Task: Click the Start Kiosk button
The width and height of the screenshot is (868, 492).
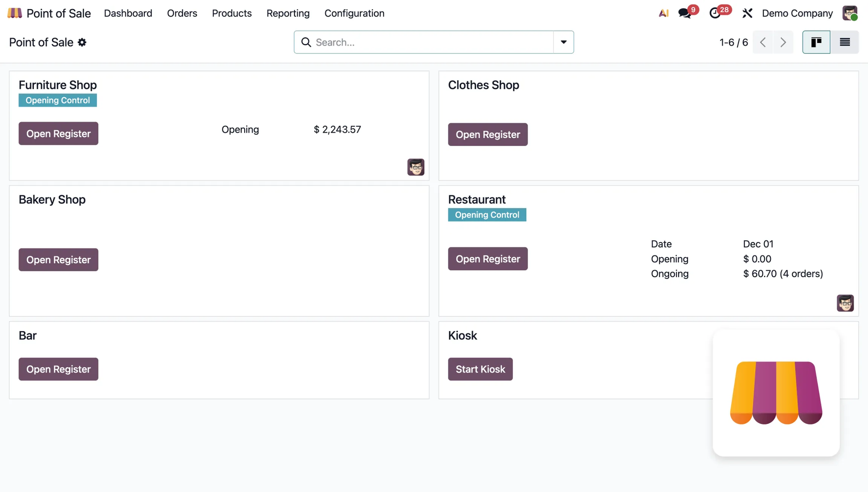Action: click(480, 369)
